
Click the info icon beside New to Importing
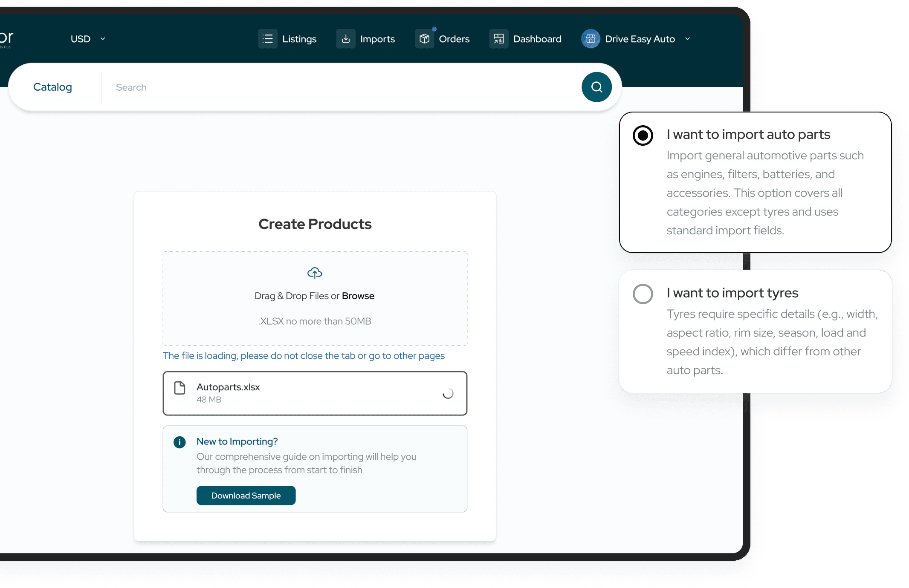179,442
